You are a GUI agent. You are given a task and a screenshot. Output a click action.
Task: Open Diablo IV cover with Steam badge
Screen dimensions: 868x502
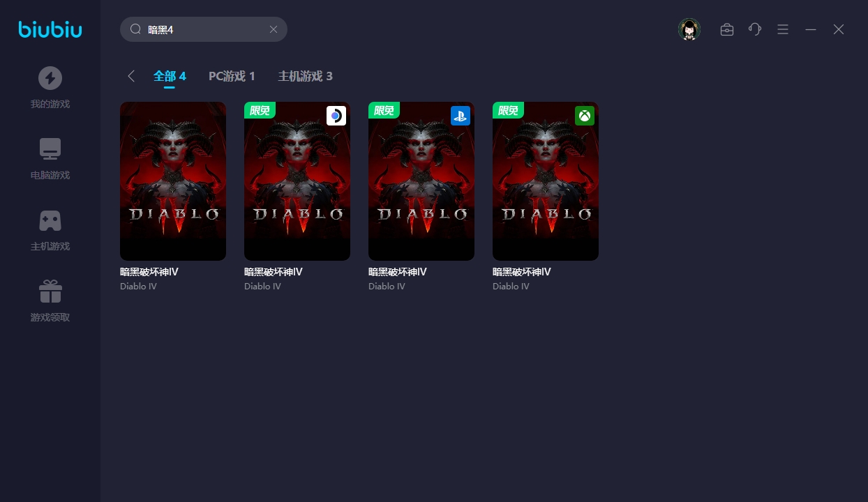(x=297, y=181)
